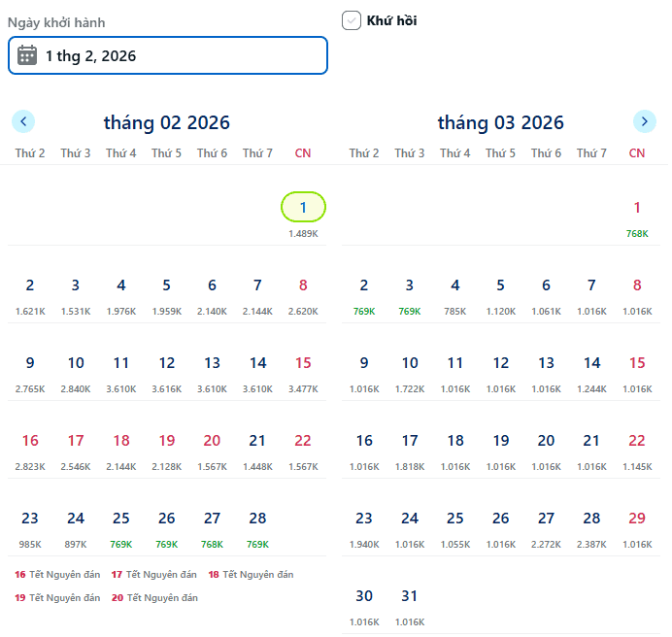
Task: Toggle the Khứ hồi checkbox
Action: pyautogui.click(x=352, y=20)
